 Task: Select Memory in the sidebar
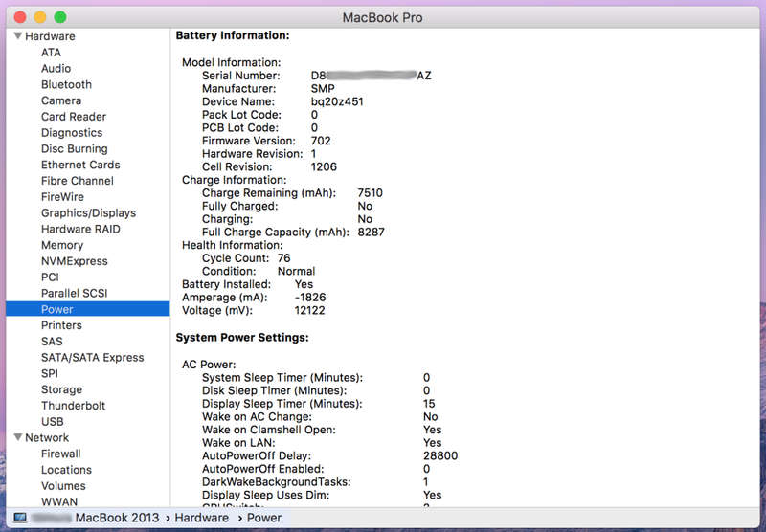point(62,245)
